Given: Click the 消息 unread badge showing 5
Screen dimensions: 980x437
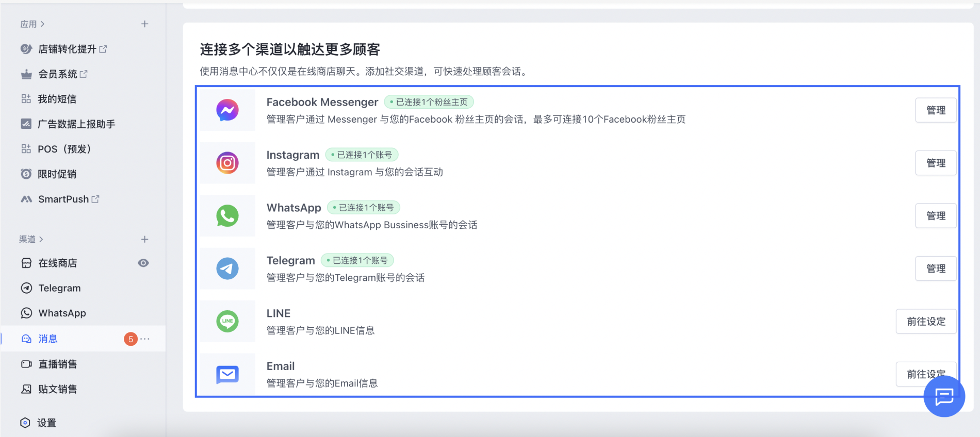Looking at the screenshot, I should [131, 339].
